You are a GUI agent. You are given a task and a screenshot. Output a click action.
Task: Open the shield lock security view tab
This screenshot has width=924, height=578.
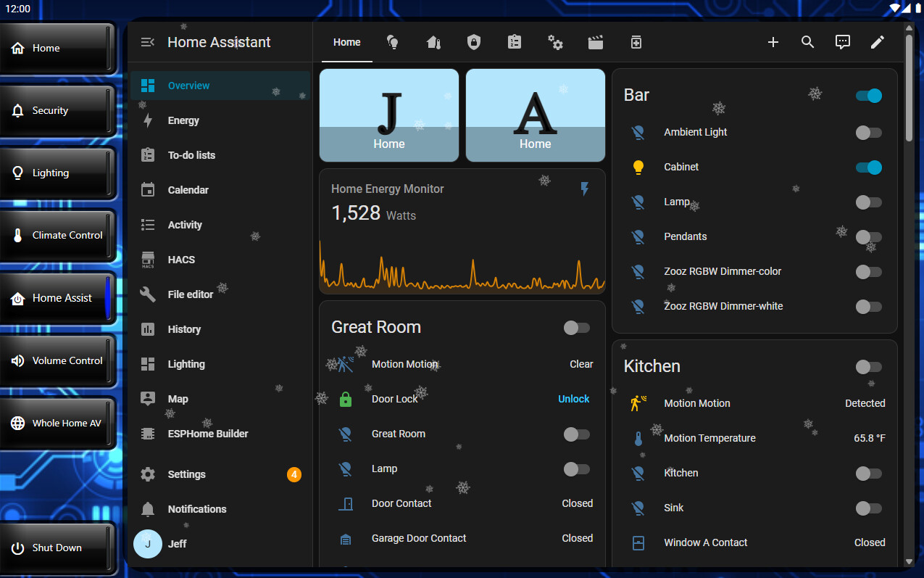coord(474,42)
